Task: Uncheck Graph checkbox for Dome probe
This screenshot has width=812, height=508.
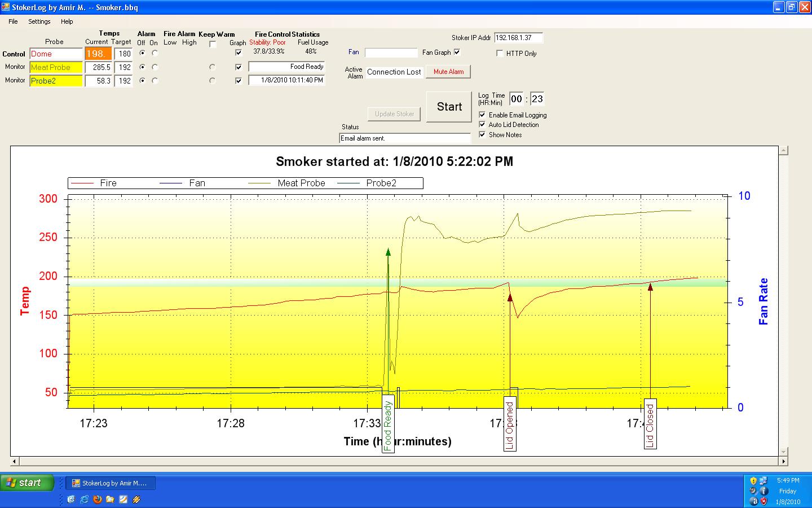Action: [x=239, y=52]
